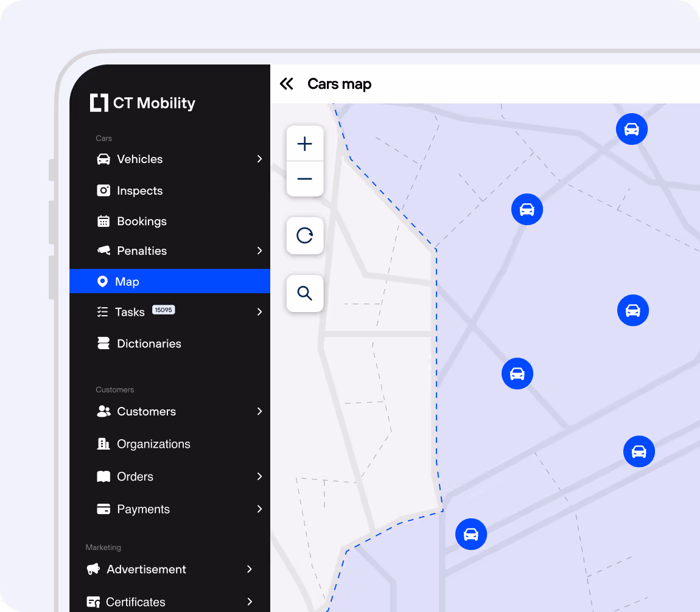Expand the Payments submenu chevron
This screenshot has height=612, width=700.
point(259,509)
